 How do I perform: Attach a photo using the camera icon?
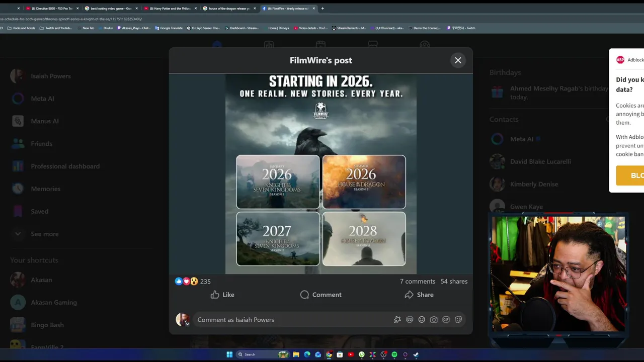[x=434, y=320]
